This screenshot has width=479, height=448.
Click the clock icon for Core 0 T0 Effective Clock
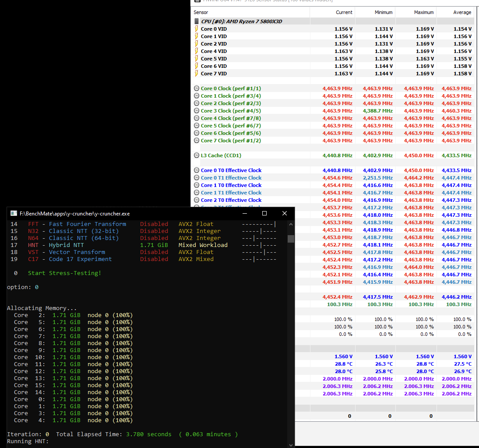pyautogui.click(x=197, y=170)
